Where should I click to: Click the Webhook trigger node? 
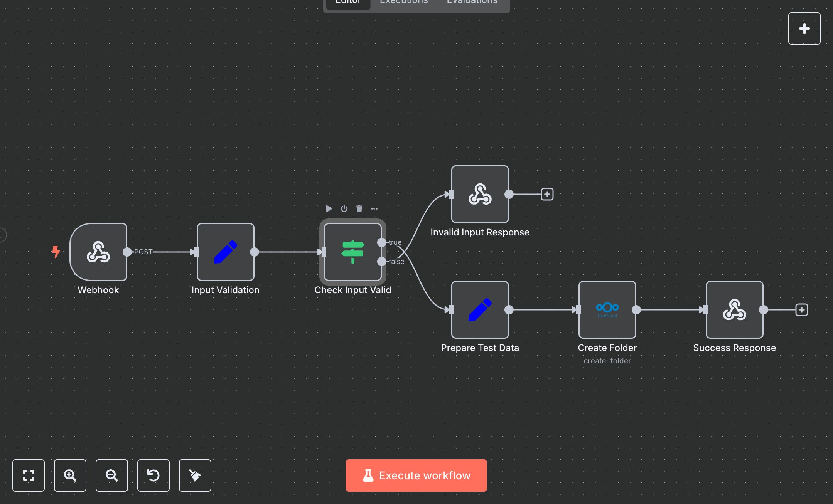(x=98, y=252)
